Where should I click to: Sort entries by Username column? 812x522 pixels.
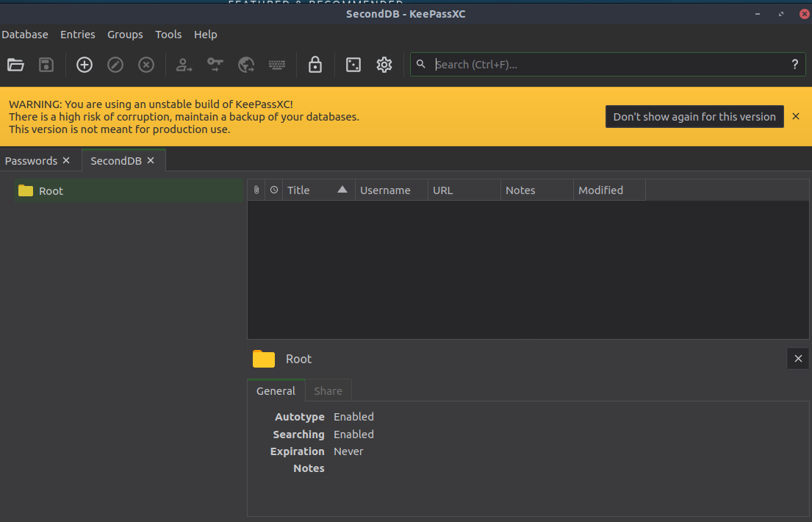pyautogui.click(x=392, y=190)
